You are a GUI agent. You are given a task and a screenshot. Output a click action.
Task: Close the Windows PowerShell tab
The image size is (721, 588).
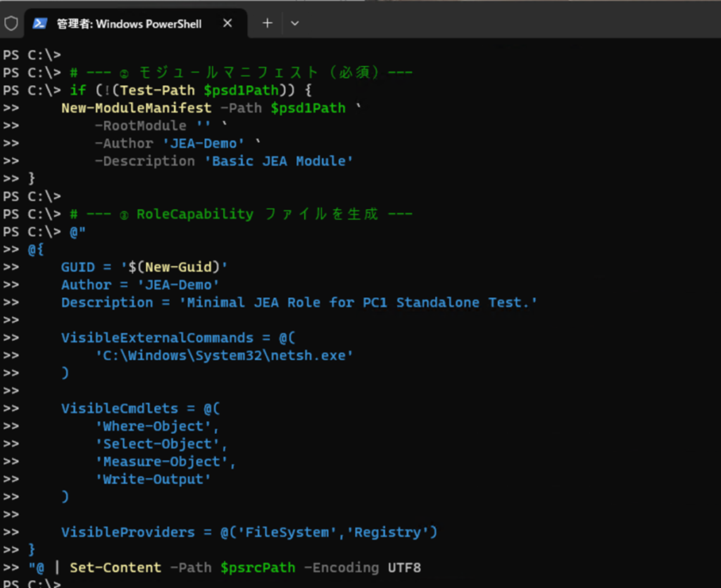(227, 23)
